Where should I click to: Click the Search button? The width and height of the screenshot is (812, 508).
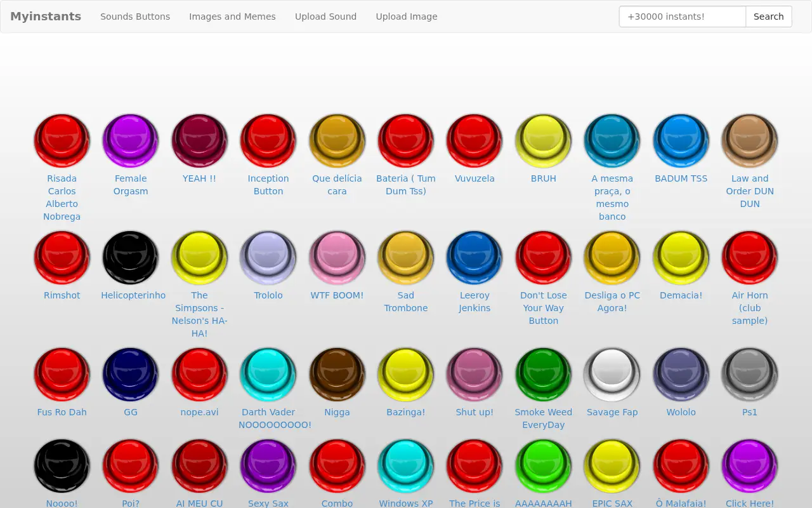click(769, 17)
